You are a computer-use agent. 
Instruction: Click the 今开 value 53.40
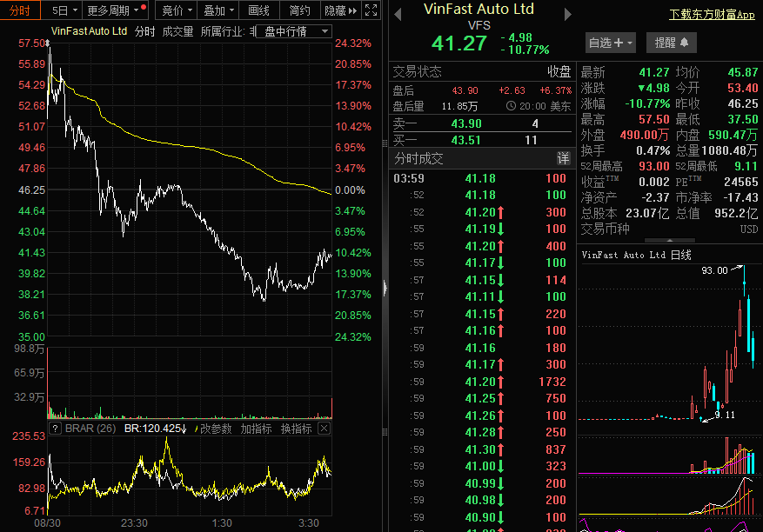(x=743, y=88)
